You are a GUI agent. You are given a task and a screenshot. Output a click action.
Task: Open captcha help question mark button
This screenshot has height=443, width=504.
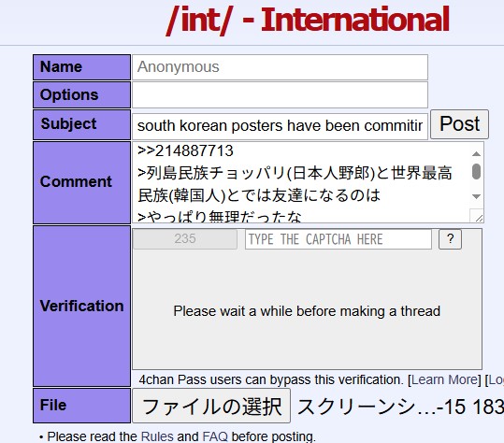coord(450,239)
